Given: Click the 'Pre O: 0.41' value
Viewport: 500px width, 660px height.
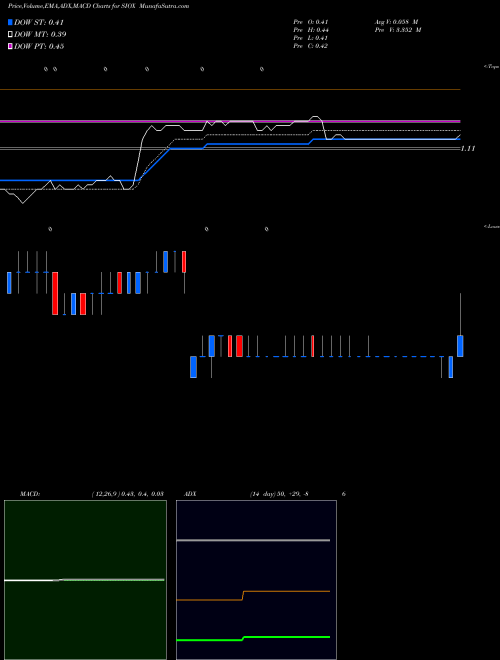Looking at the screenshot, I should point(311,22).
